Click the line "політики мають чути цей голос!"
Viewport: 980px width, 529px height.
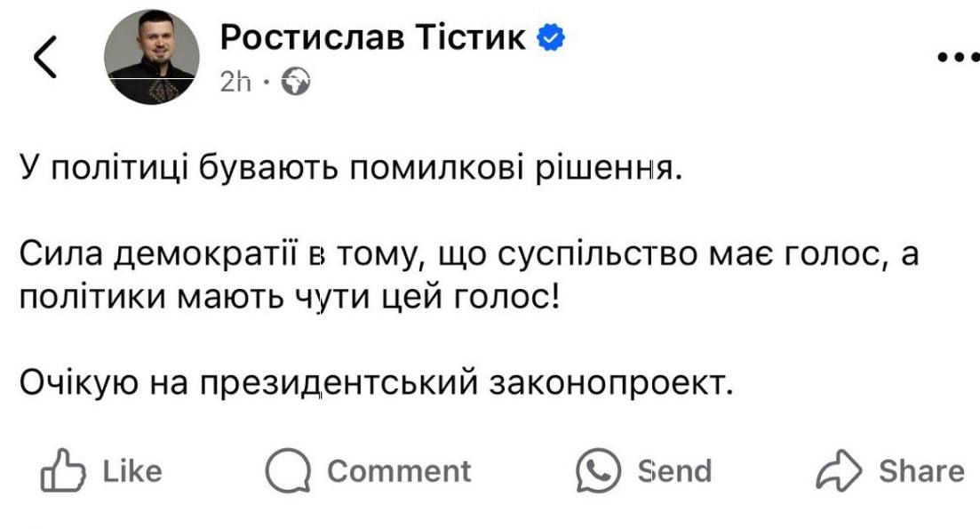pyautogui.click(x=291, y=297)
